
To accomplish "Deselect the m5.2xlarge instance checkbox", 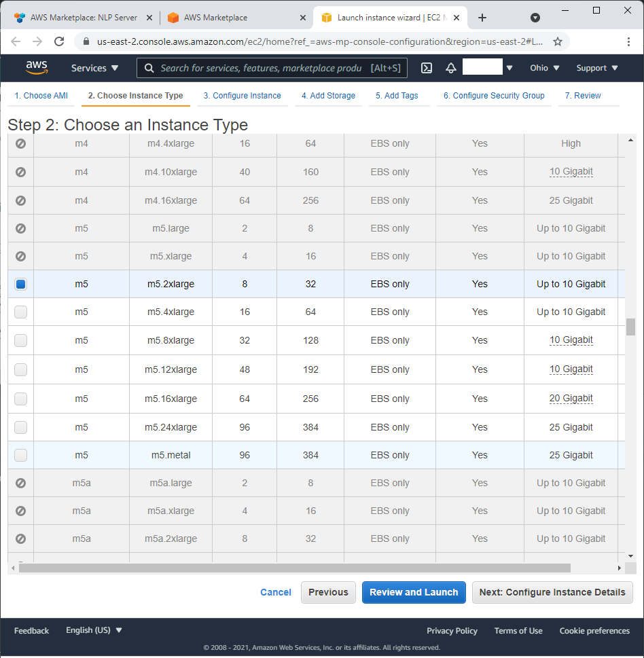I will click(x=20, y=284).
